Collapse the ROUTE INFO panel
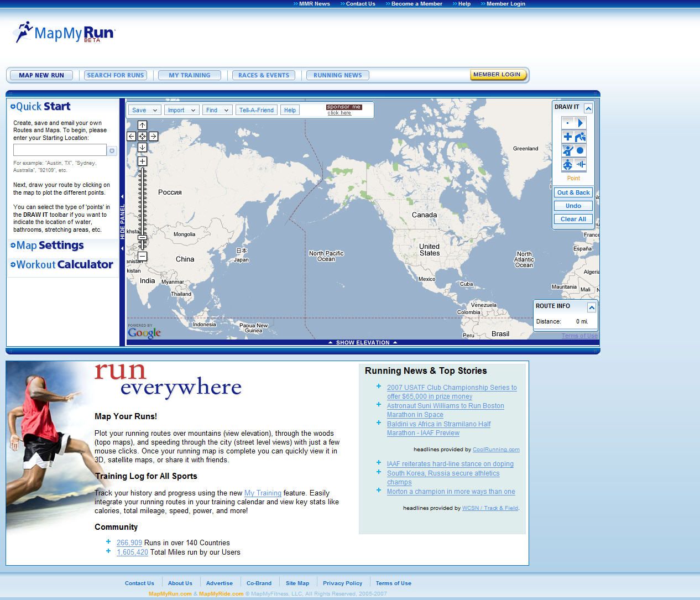700x600 pixels. pyautogui.click(x=591, y=307)
